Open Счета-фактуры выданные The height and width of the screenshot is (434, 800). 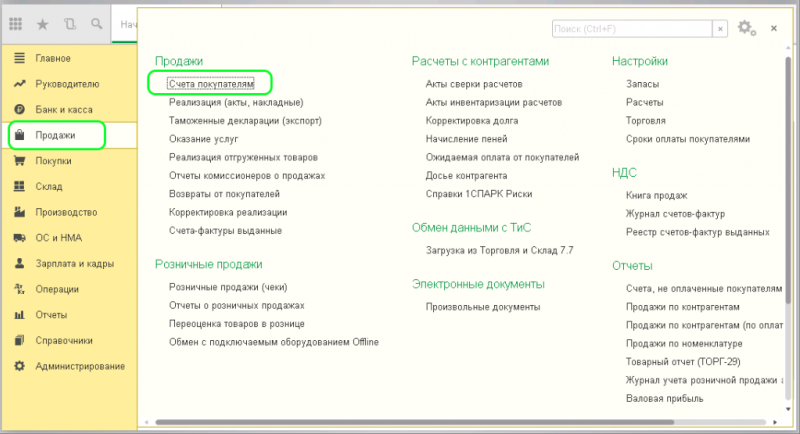click(x=226, y=231)
